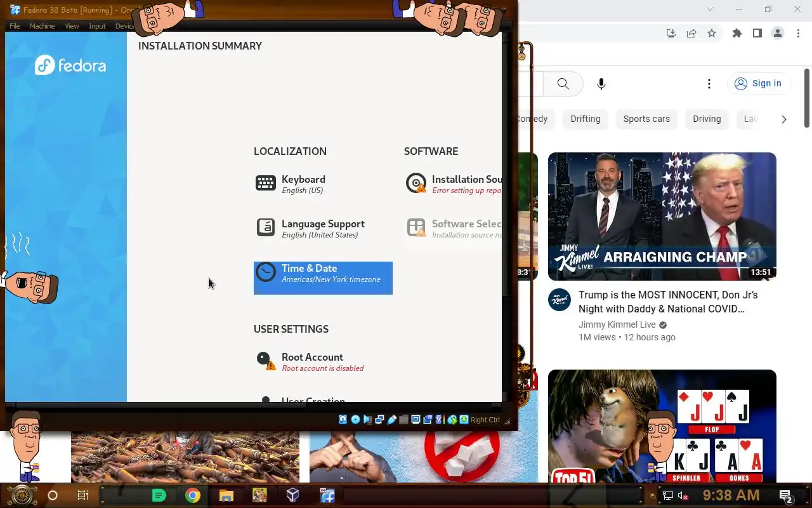
Task: Open the video titled Trump is the MOST INNOCENT
Action: [x=668, y=302]
